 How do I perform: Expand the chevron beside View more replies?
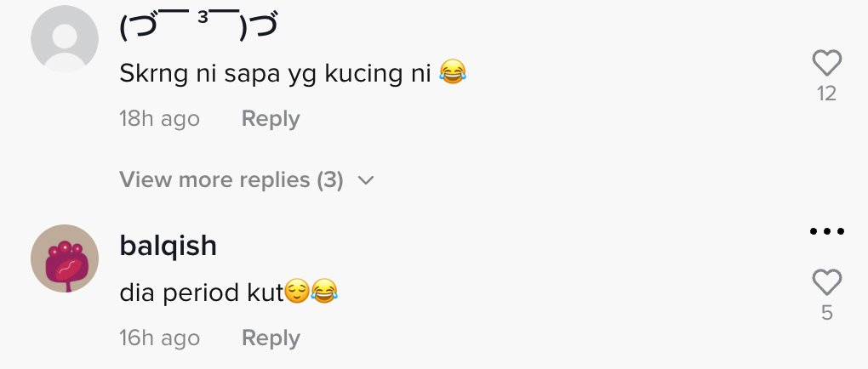pos(366,180)
